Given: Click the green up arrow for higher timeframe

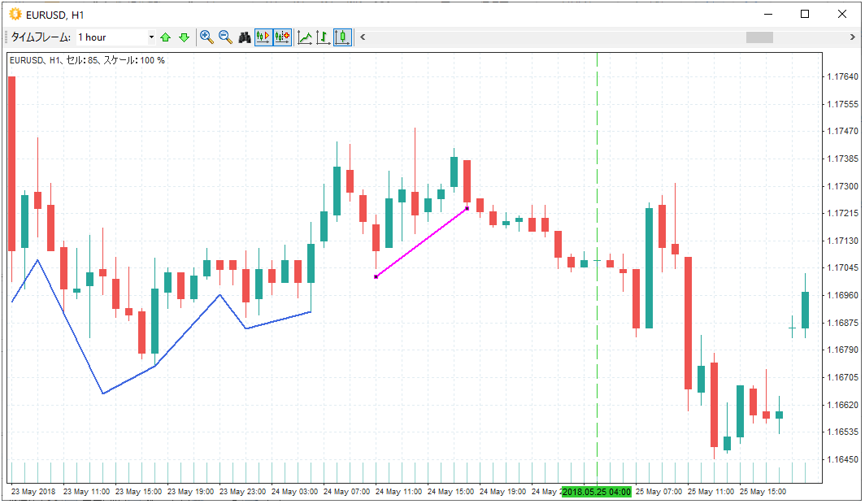Looking at the screenshot, I should [166, 37].
